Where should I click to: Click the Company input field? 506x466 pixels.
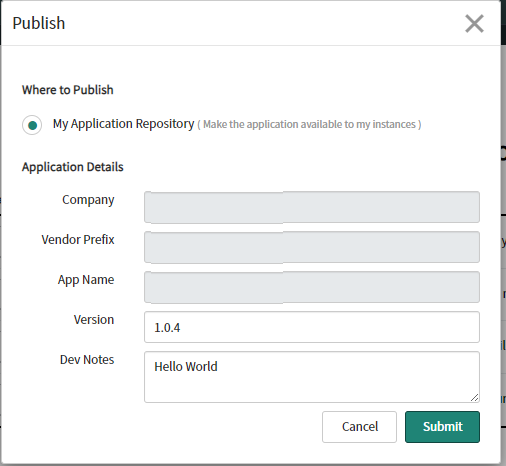point(312,207)
